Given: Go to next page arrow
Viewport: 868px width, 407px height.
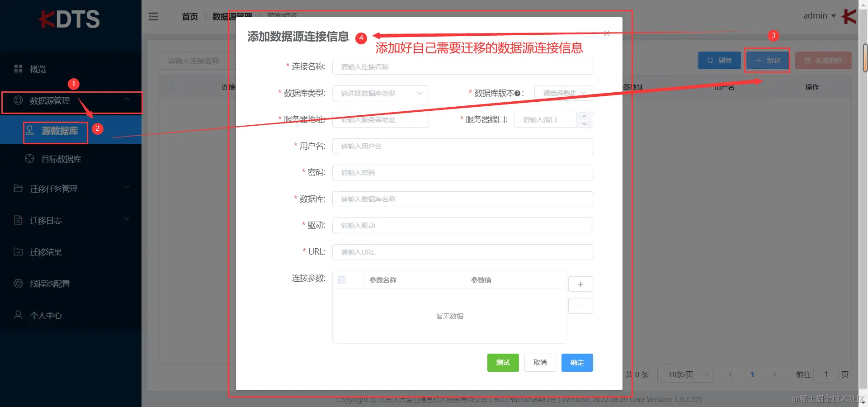Looking at the screenshot, I should pos(774,374).
